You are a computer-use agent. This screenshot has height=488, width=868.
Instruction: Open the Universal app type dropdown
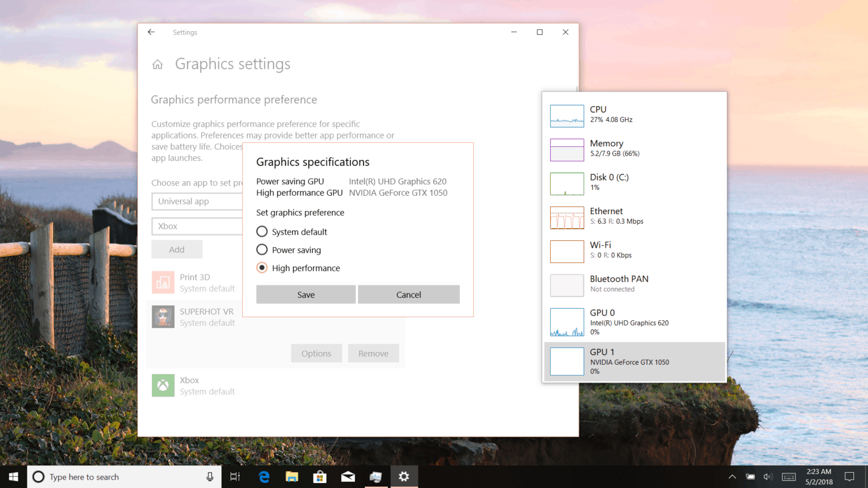[x=197, y=201]
